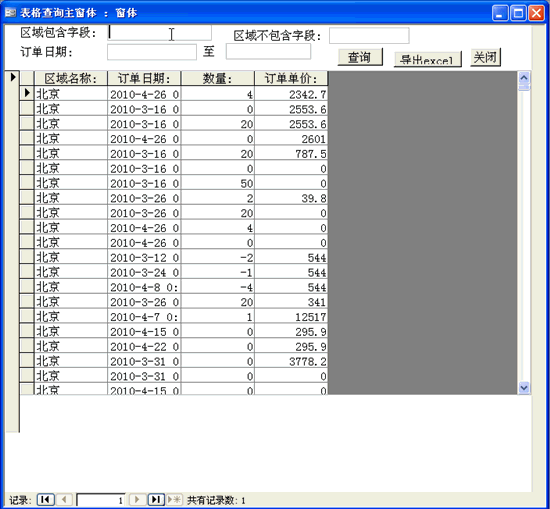Go to previous record arrow
Image resolution: width=550 pixels, height=509 pixels.
point(64,499)
